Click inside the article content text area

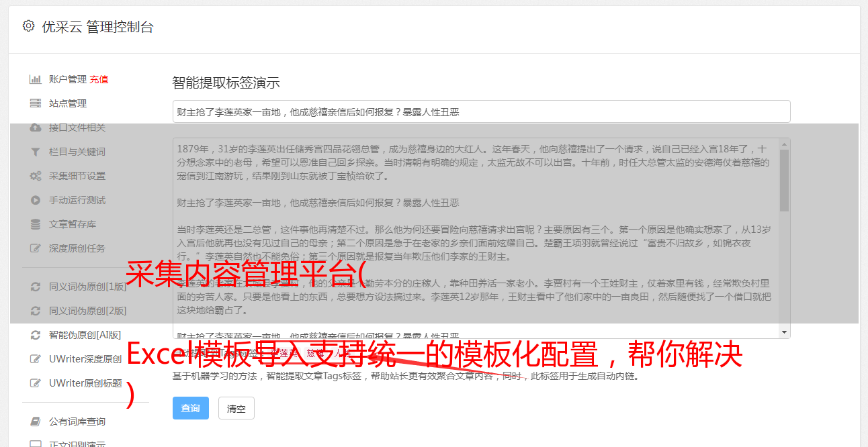tap(476, 238)
